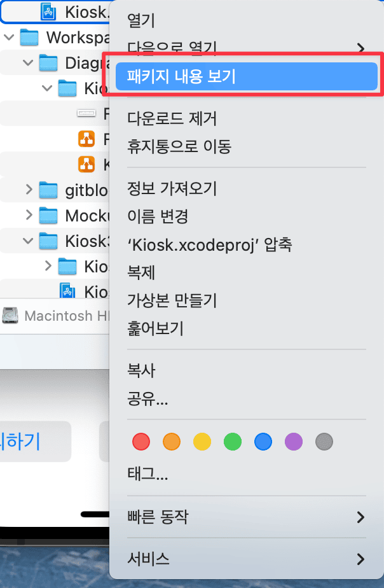Select the gitblo folder icon
Viewport: 384px width, 588px height.
48,190
